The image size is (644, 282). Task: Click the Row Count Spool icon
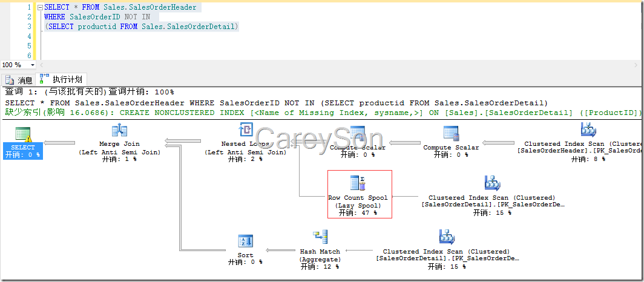click(x=358, y=183)
